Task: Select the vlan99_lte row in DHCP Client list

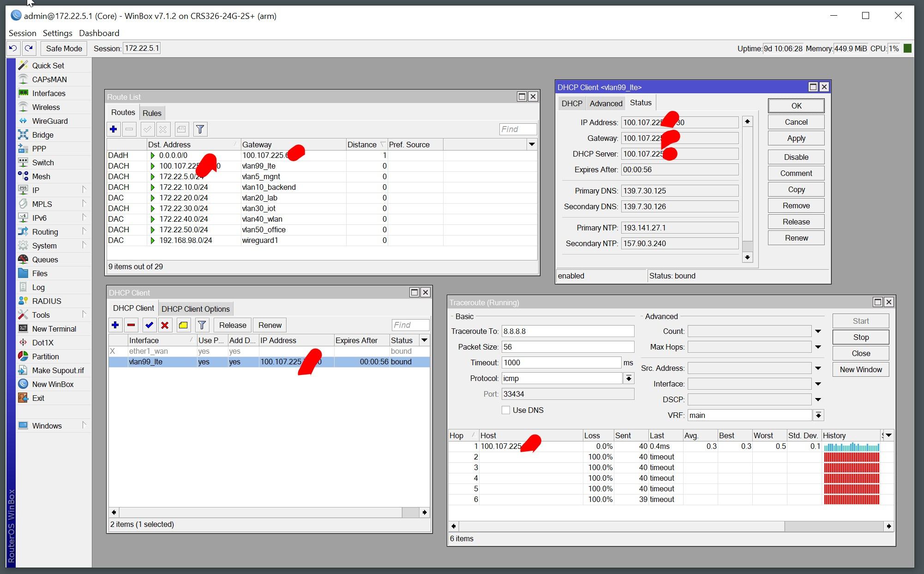Action: (269, 362)
